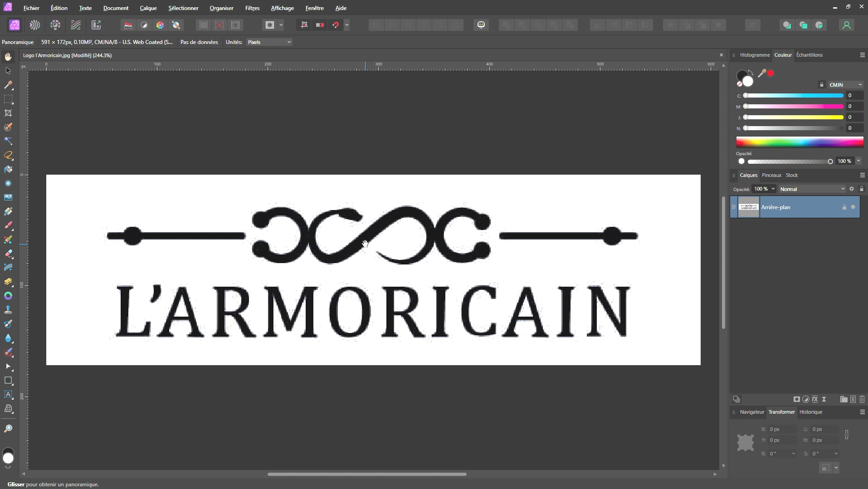
Task: Select the Artistic Text tool
Action: point(8,395)
